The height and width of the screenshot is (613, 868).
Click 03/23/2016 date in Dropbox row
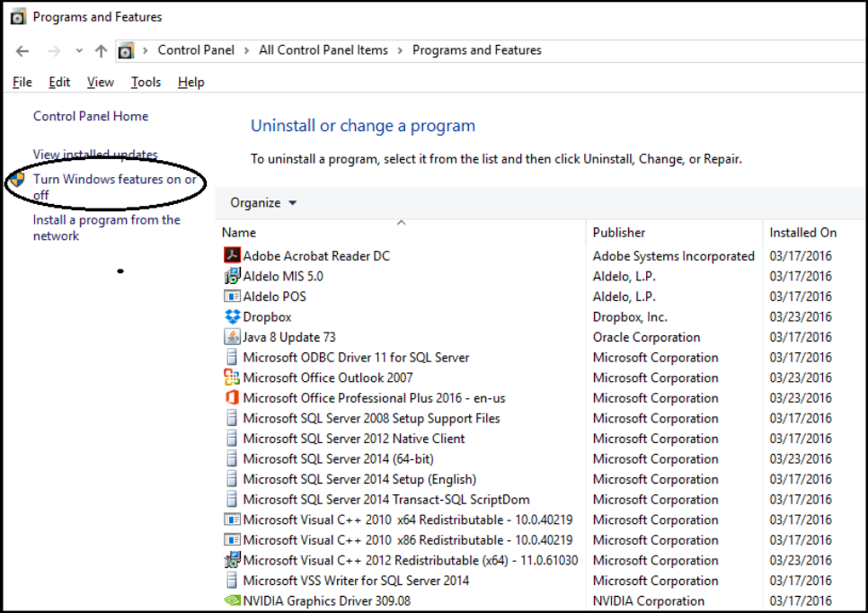[801, 316]
